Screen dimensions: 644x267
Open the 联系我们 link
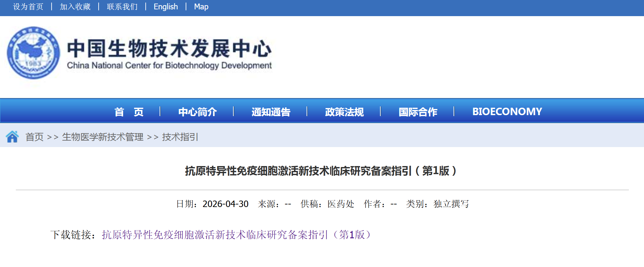(x=122, y=7)
